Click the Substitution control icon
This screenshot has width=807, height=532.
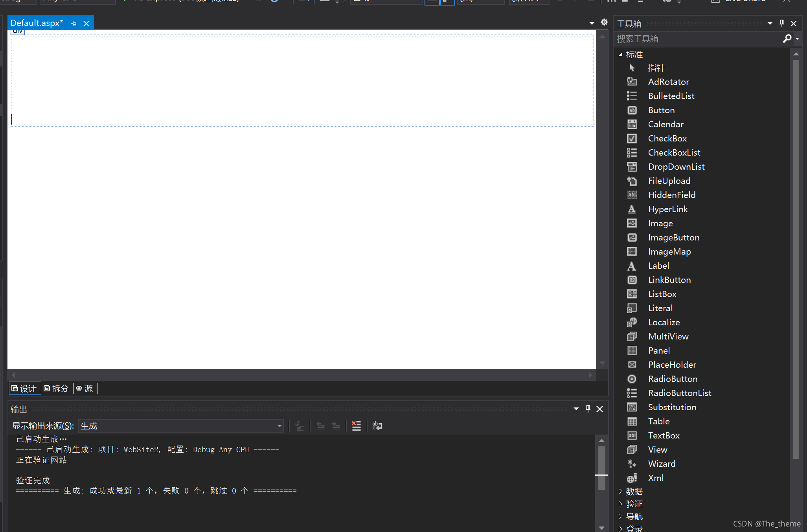click(x=632, y=407)
